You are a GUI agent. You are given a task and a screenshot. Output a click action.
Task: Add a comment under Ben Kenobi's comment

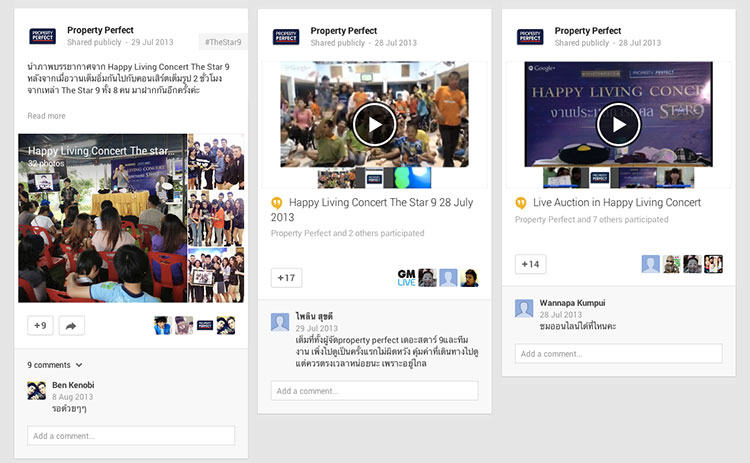click(131, 436)
